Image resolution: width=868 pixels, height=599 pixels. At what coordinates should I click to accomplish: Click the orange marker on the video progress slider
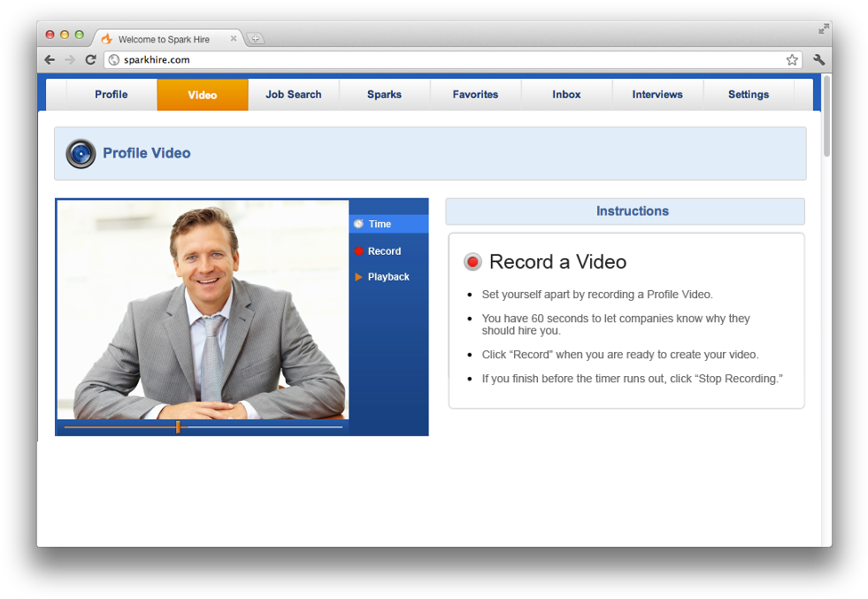pyautogui.click(x=178, y=426)
